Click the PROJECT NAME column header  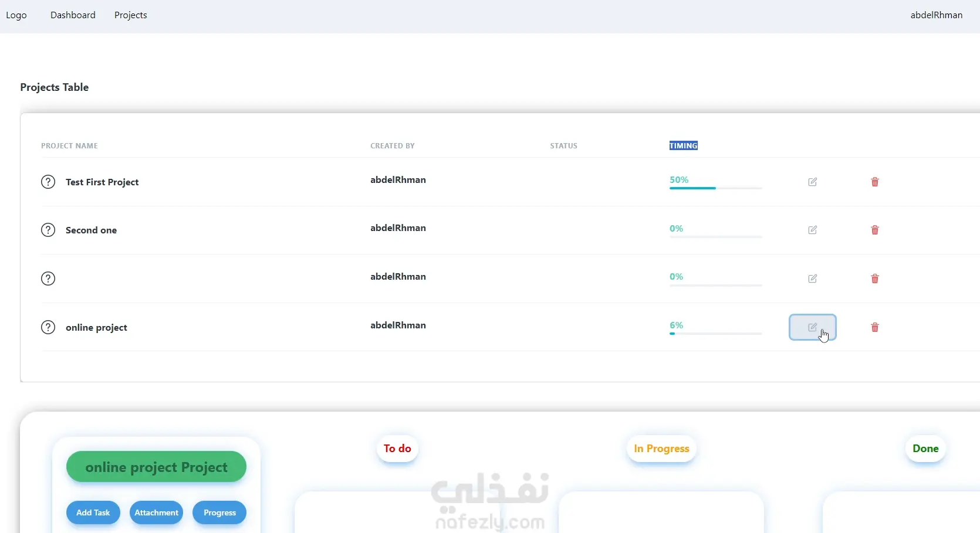(69, 146)
